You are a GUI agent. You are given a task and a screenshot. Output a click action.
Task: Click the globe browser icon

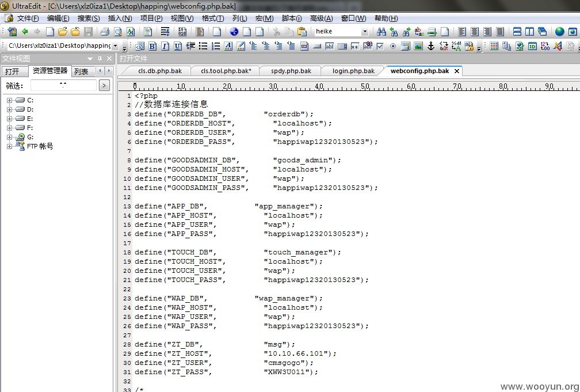[559, 32]
